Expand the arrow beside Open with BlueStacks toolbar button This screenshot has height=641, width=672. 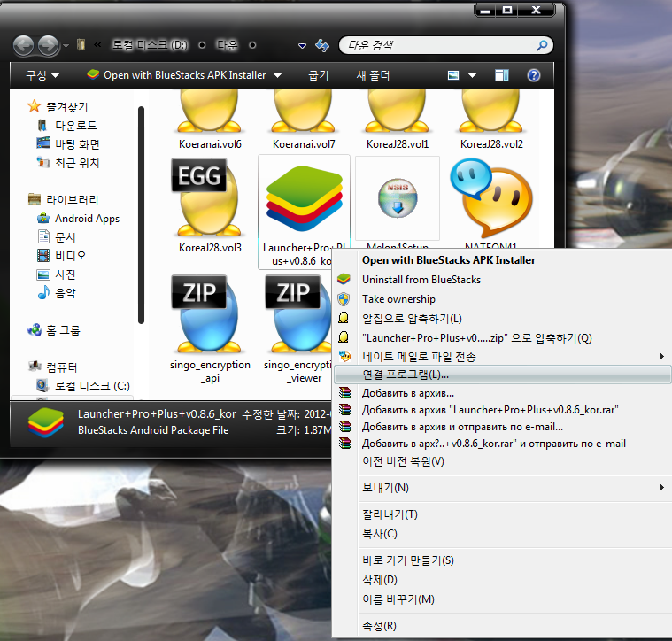point(278,76)
